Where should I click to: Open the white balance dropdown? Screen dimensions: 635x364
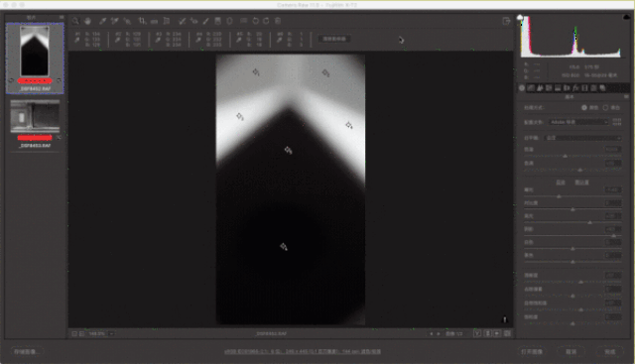click(x=582, y=138)
